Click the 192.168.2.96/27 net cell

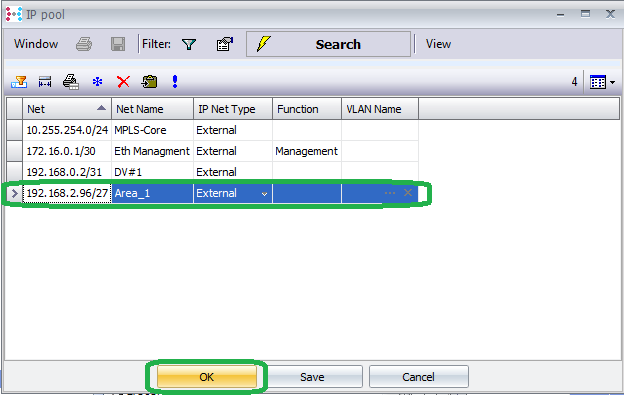[67, 193]
